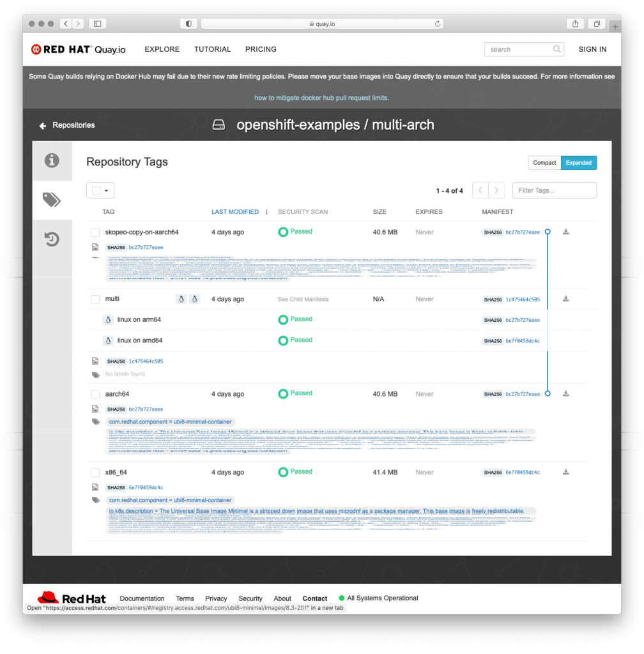The width and height of the screenshot is (644, 654).
Task: Open the Explore menu
Action: pyautogui.click(x=162, y=49)
